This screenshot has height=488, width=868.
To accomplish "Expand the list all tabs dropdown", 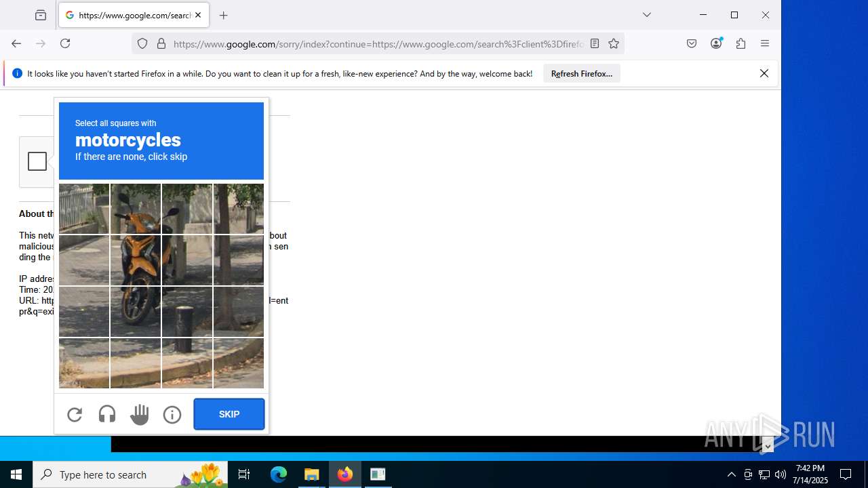I will [647, 15].
